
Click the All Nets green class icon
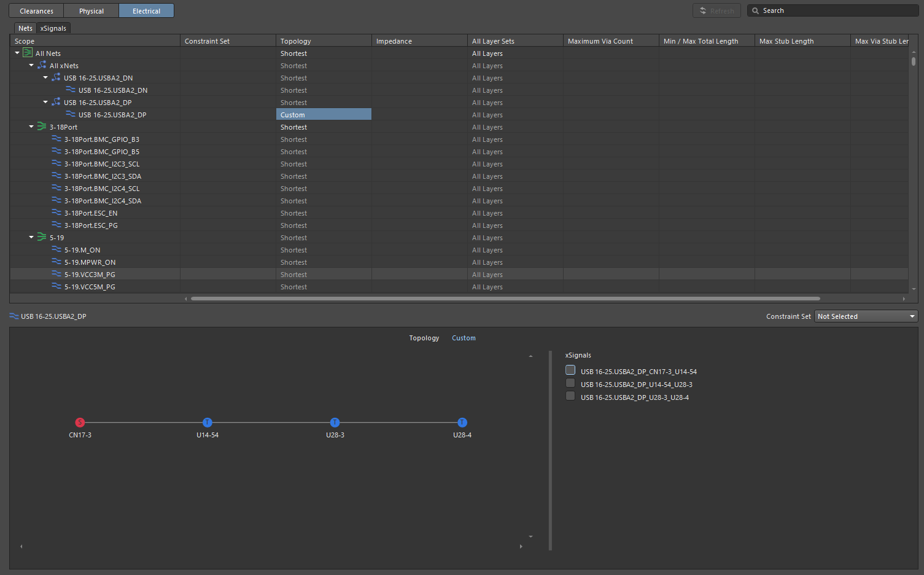point(28,53)
